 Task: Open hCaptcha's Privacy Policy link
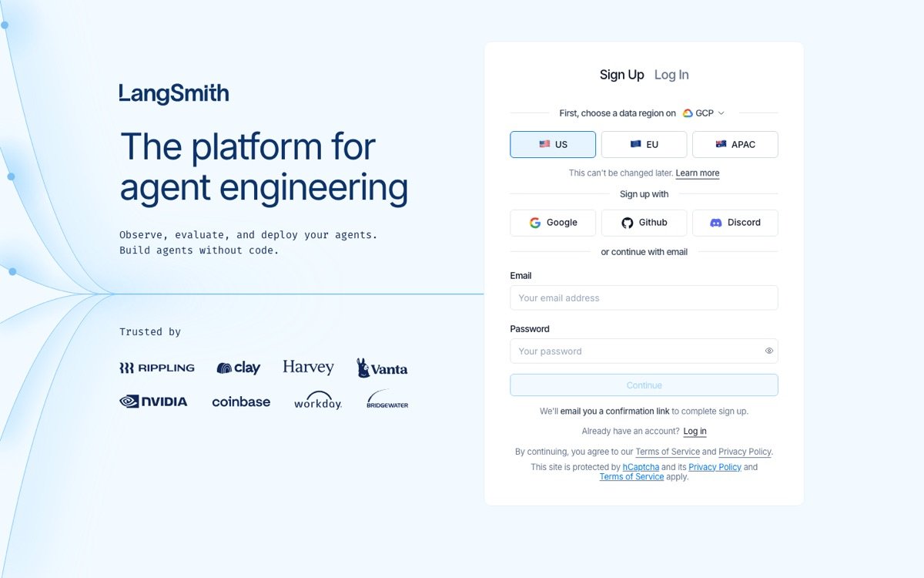715,467
